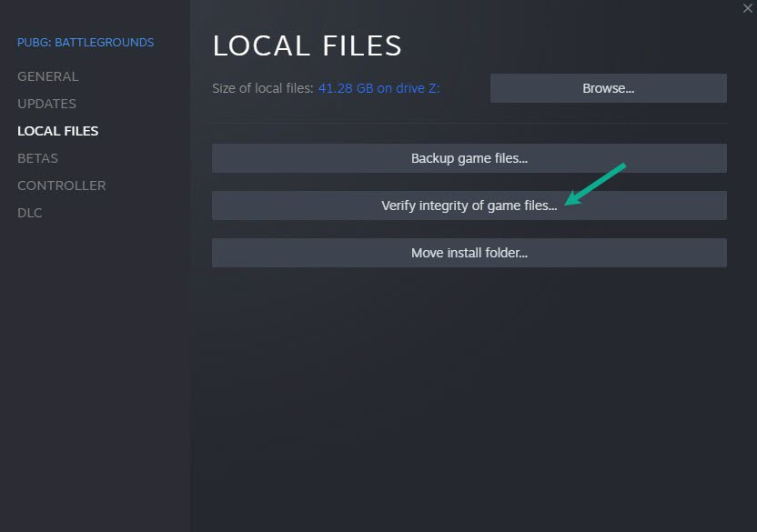Click Backup game files...
The height and width of the screenshot is (532, 757).
pyautogui.click(x=469, y=158)
